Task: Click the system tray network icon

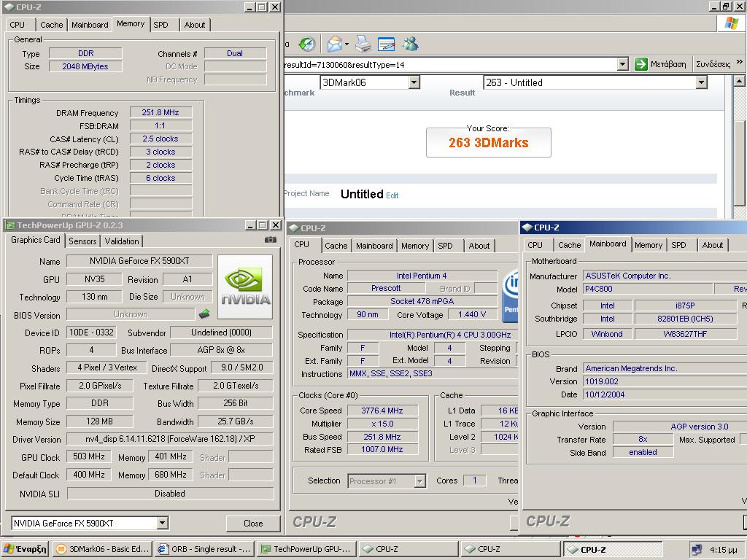Action: click(697, 550)
